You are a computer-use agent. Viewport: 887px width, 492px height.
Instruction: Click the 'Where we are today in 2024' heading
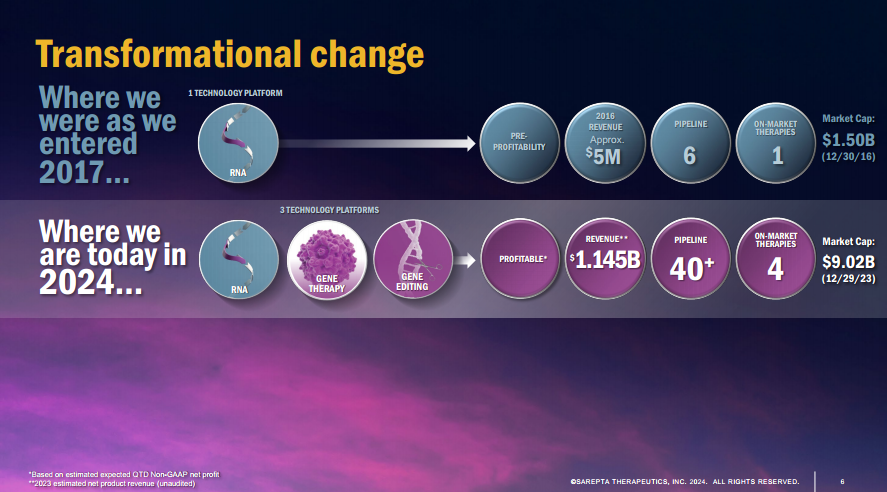pos(113,257)
